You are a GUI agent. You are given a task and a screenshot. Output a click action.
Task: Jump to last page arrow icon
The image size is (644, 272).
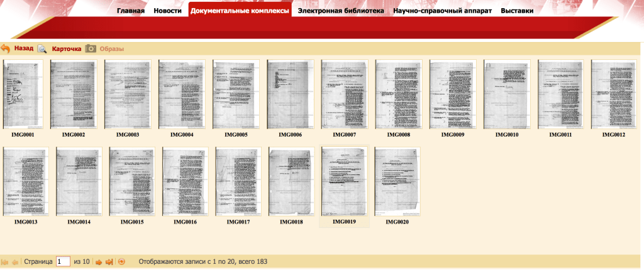tap(109, 261)
